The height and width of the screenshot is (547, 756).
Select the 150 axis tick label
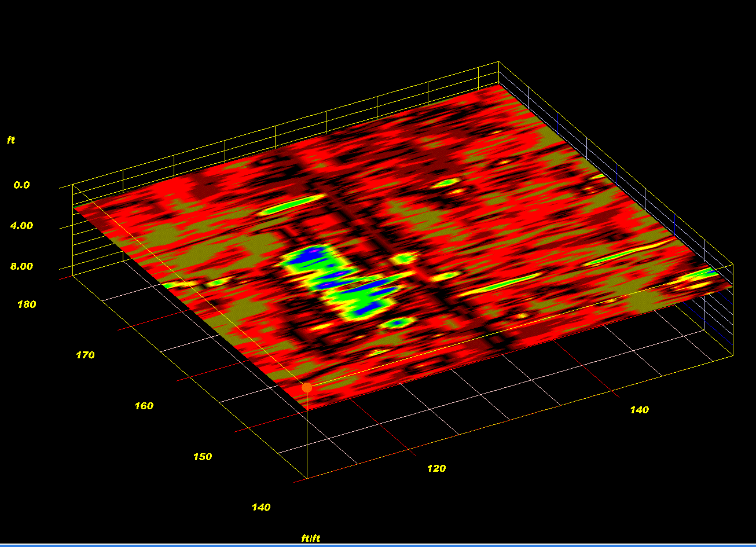(x=203, y=457)
